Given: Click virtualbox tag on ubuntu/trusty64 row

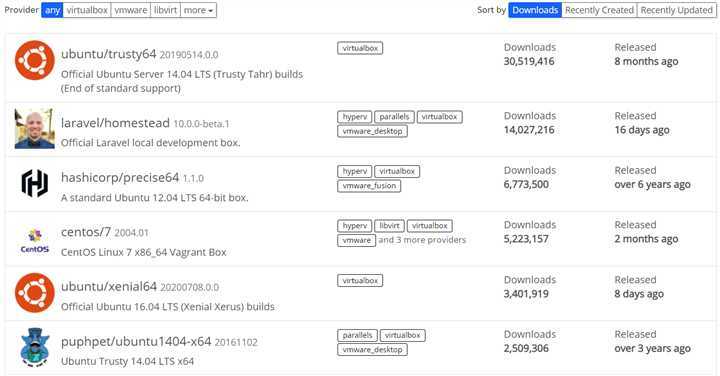Looking at the screenshot, I should coord(360,48).
